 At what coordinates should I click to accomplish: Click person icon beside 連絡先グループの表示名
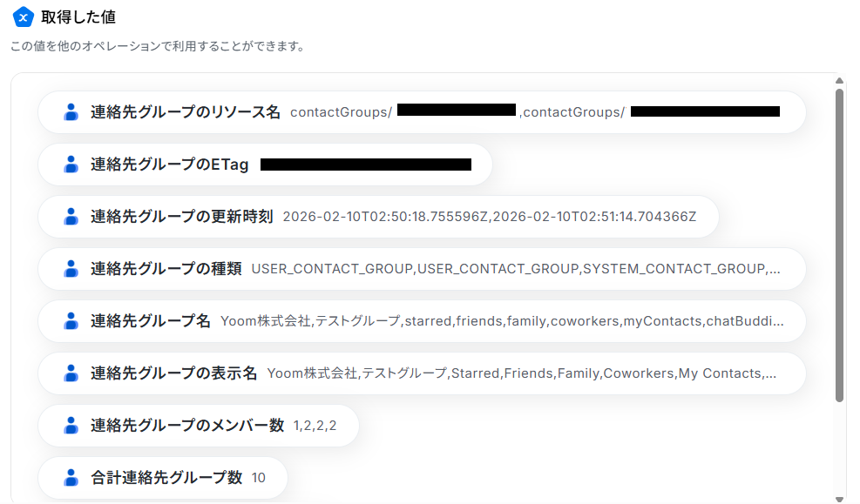71,373
